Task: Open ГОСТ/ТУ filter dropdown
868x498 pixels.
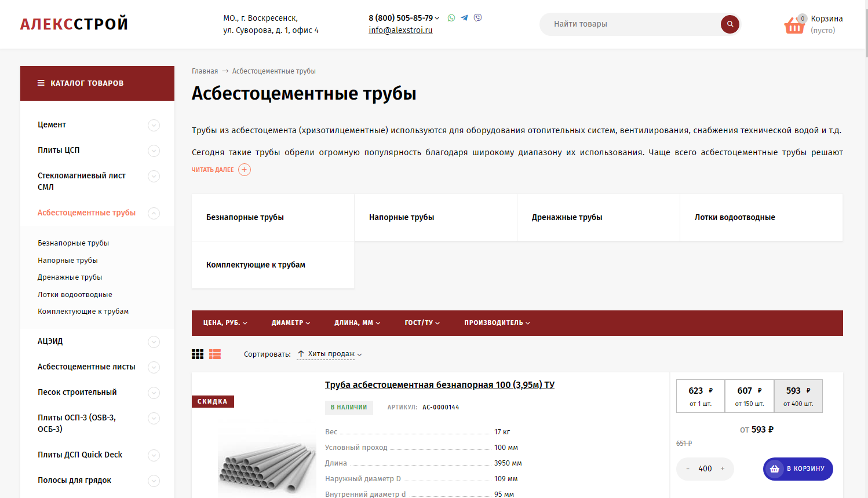Action: pyautogui.click(x=422, y=323)
